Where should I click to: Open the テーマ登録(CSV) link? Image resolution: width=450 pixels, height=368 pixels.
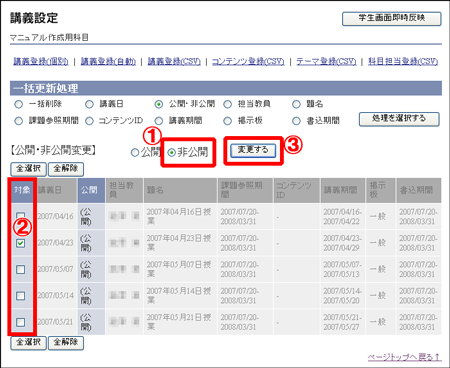pyautogui.click(x=326, y=61)
